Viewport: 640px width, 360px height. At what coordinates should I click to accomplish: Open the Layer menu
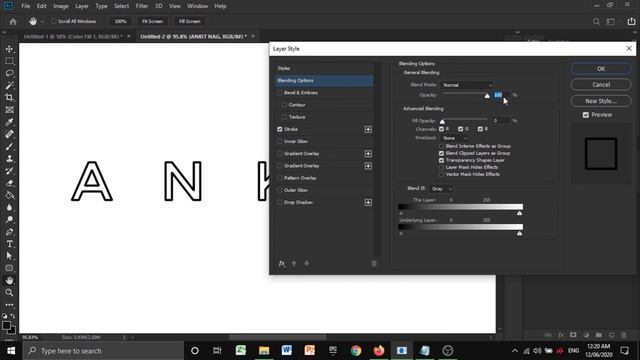(x=82, y=6)
